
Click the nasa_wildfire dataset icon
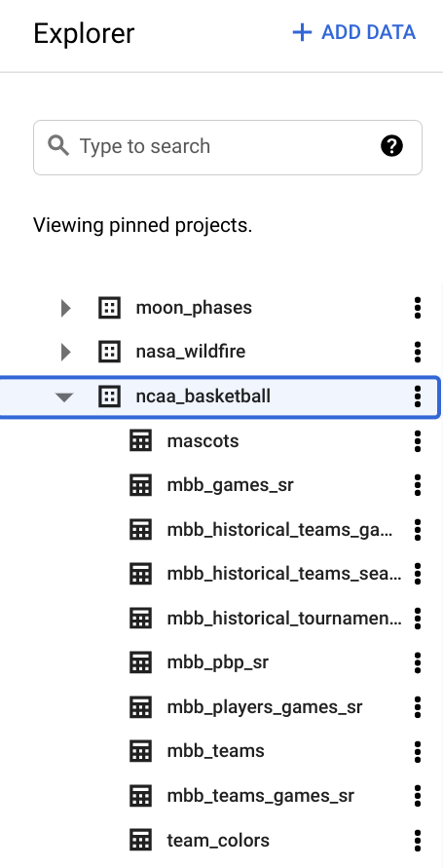(x=109, y=352)
